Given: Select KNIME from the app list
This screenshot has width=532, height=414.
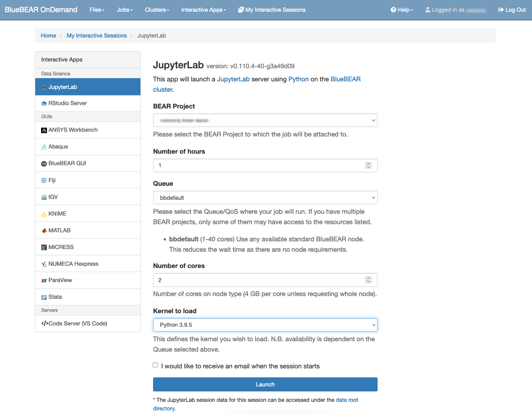Looking at the screenshot, I should click(88, 214).
